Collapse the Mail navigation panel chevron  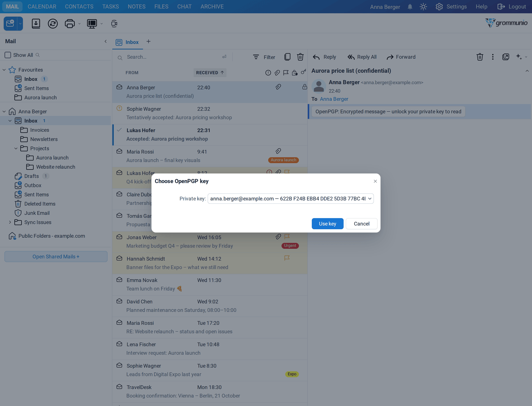(x=106, y=41)
